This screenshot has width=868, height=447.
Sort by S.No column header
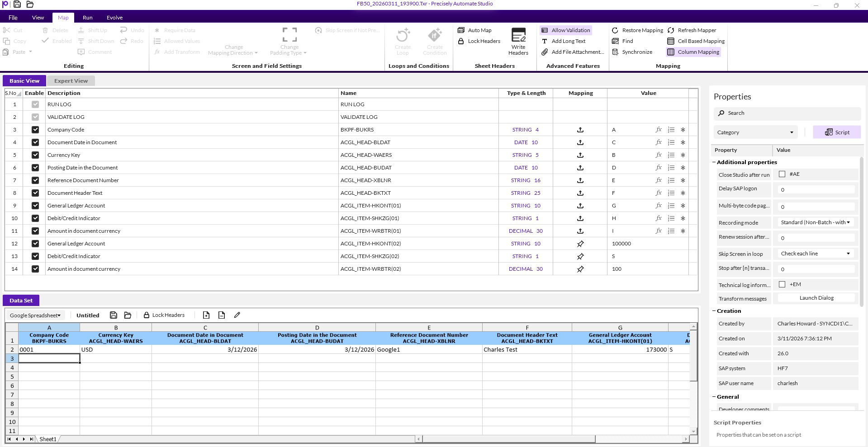pyautogui.click(x=13, y=93)
